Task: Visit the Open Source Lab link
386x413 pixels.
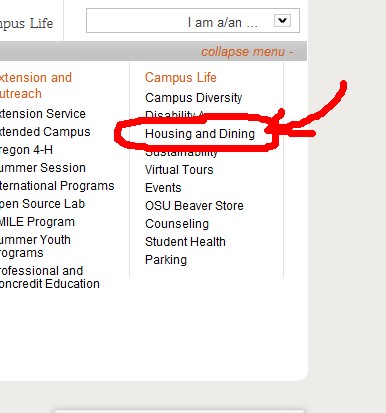Action: [x=42, y=204]
